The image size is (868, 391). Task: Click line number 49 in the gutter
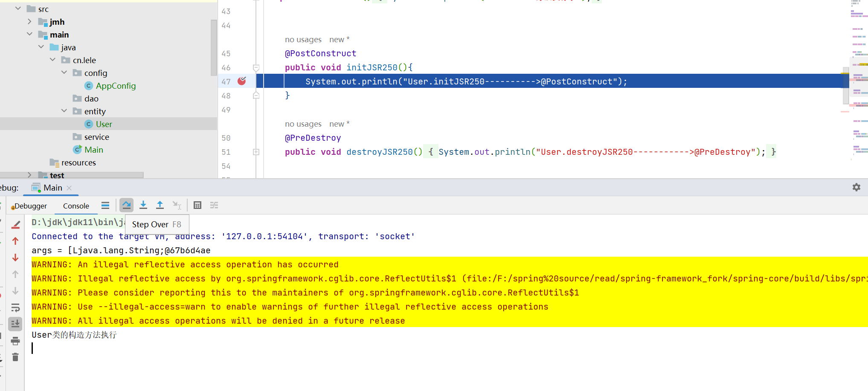point(226,110)
